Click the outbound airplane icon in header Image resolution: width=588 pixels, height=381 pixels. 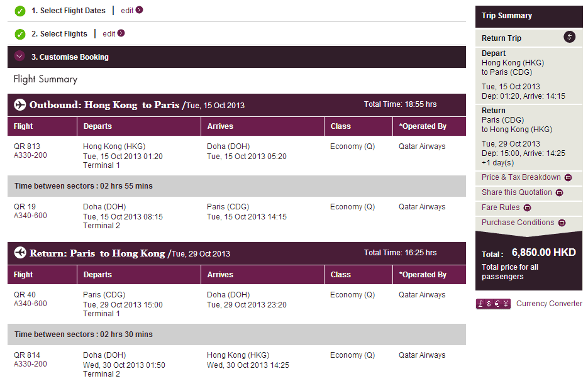coord(19,104)
